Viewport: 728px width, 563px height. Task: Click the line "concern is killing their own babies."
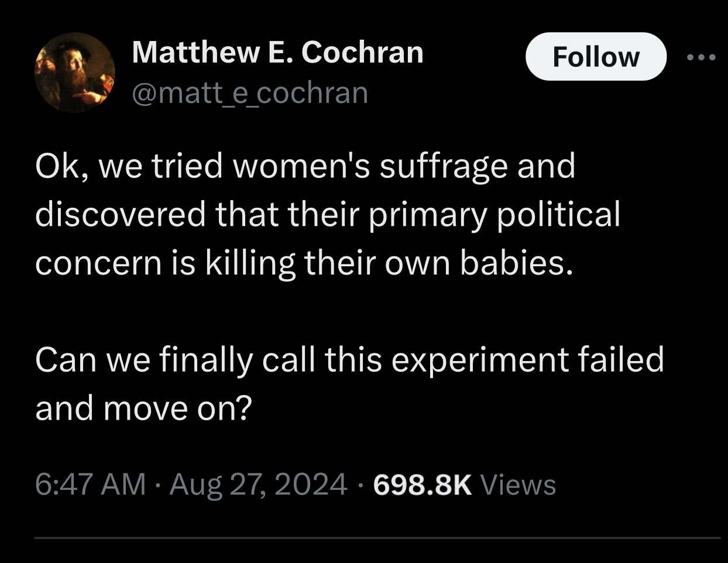[x=302, y=263]
